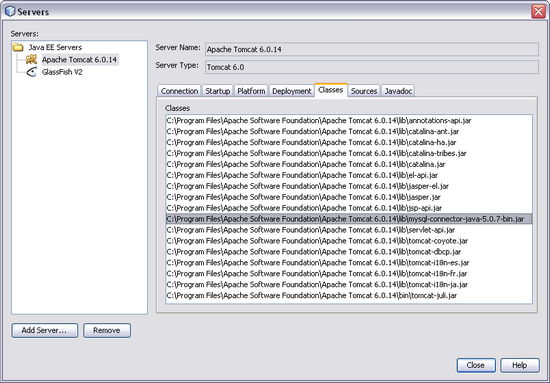Click the Server Type field

pyautogui.click(x=371, y=67)
